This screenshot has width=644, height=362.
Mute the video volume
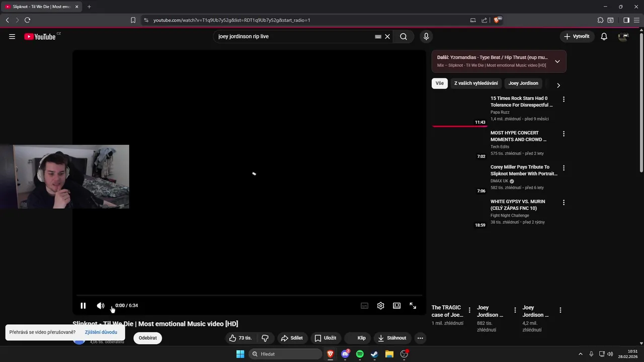(x=101, y=305)
